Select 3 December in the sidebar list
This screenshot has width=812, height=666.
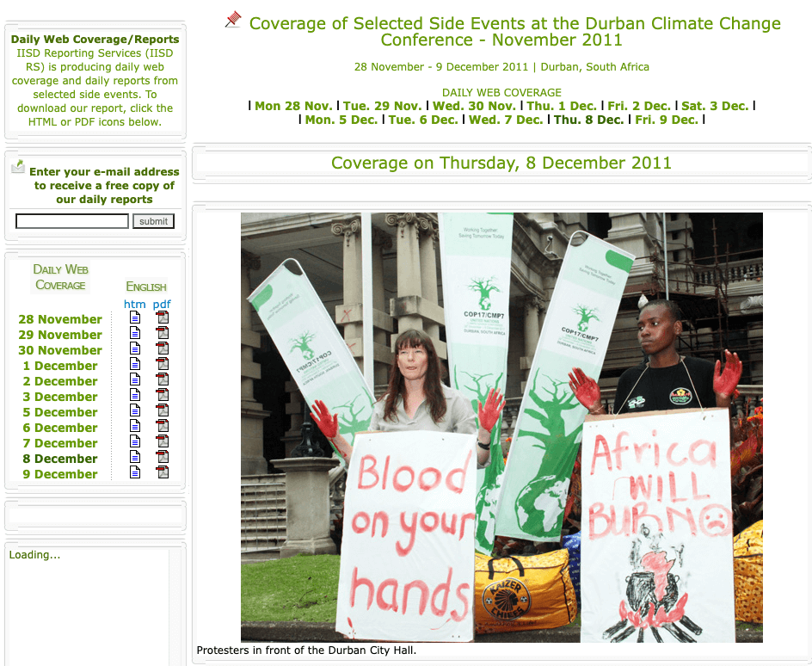60,397
